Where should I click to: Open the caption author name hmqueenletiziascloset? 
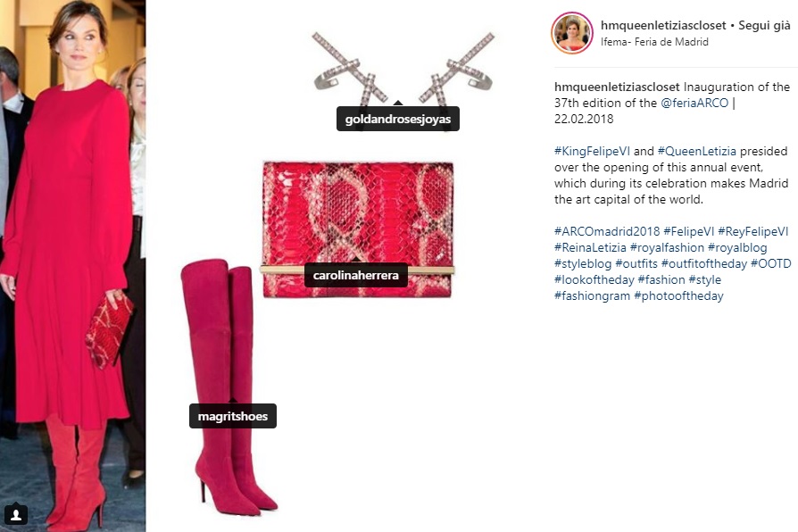coord(617,87)
